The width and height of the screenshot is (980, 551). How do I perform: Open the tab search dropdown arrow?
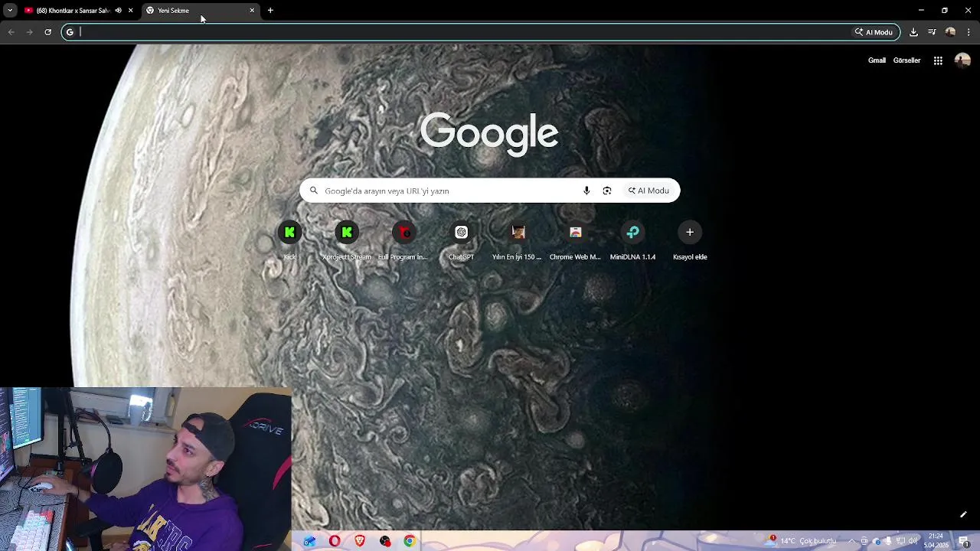(x=10, y=10)
